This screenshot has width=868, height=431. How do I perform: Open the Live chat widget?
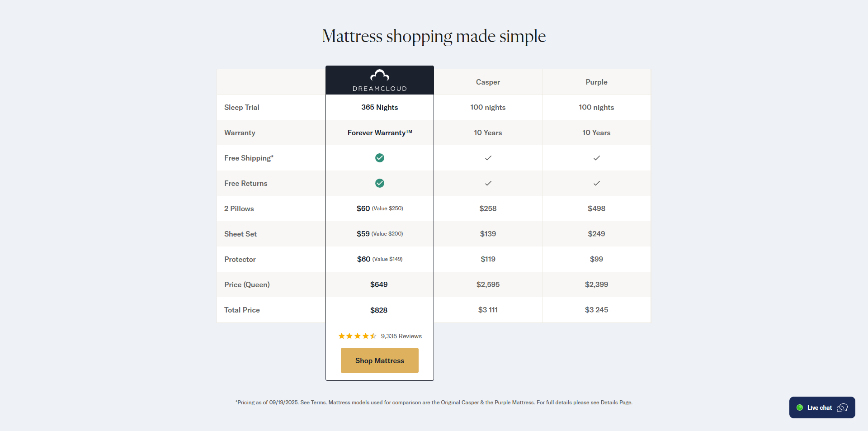pyautogui.click(x=821, y=407)
